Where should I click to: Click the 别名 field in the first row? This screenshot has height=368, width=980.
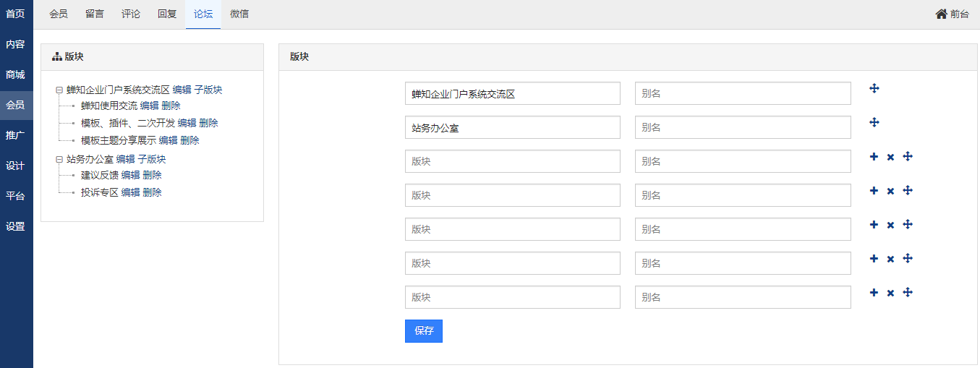[x=743, y=93]
